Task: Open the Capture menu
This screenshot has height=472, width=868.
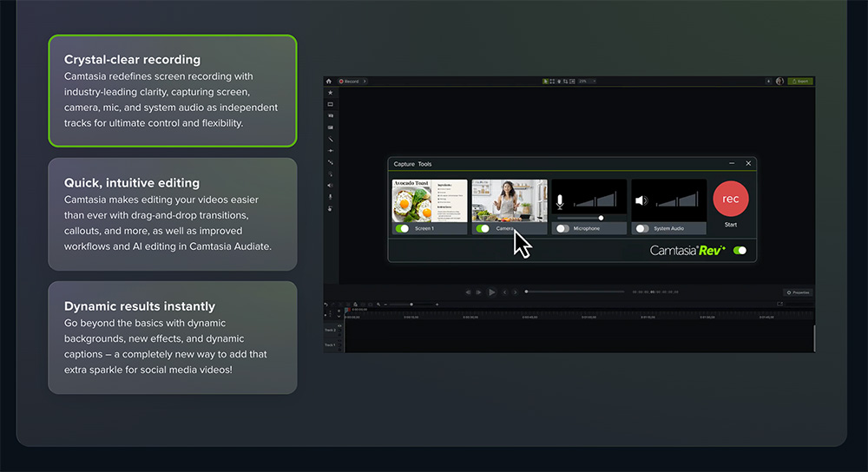Action: point(404,164)
